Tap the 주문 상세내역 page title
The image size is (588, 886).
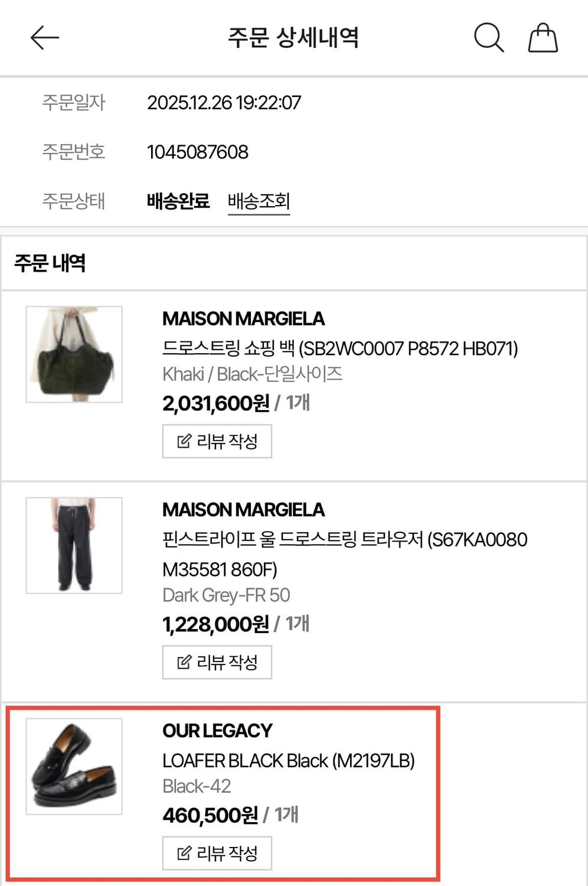tap(293, 38)
